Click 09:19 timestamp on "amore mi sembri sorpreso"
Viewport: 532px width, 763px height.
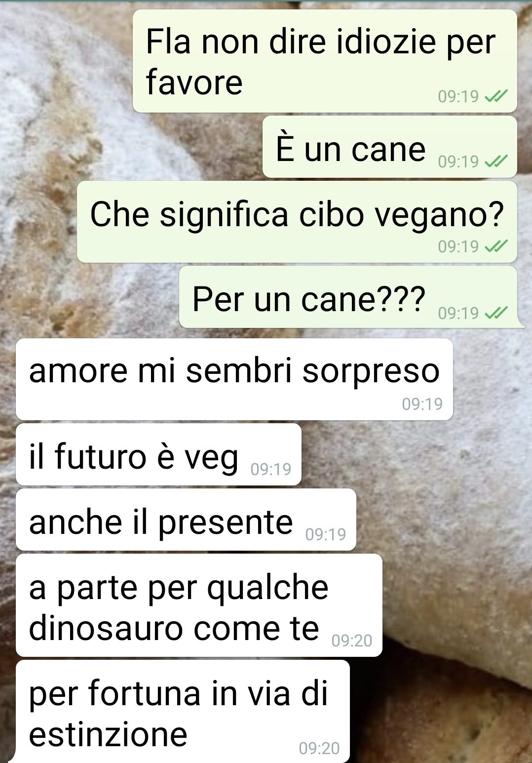click(422, 404)
